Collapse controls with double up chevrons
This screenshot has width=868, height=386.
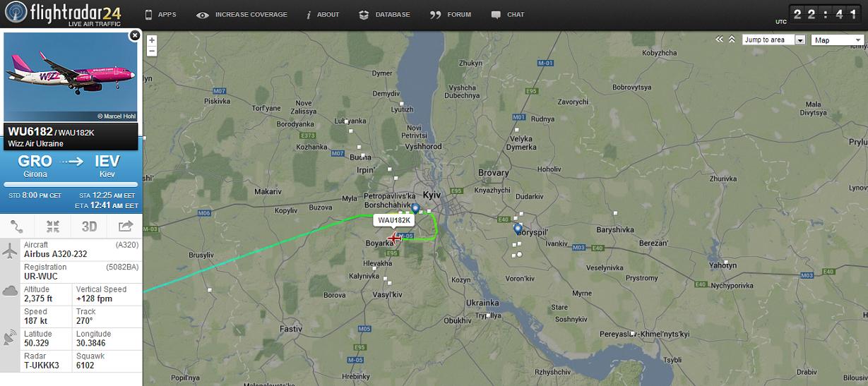pyautogui.click(x=732, y=40)
